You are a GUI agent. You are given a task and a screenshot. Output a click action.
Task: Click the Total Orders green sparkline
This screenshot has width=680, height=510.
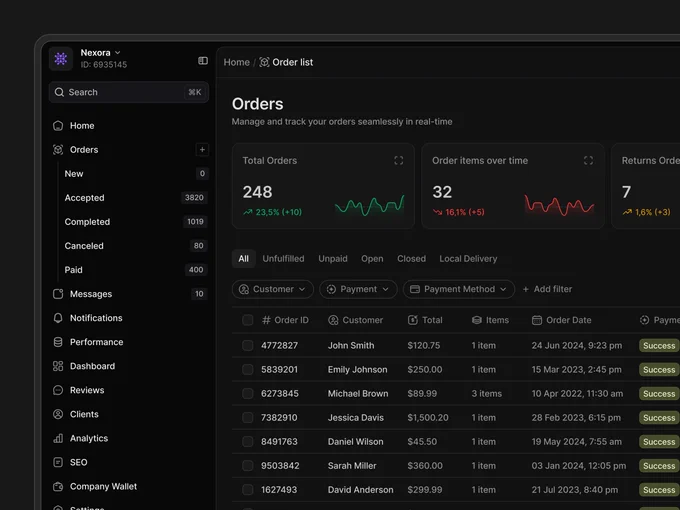[369, 206]
